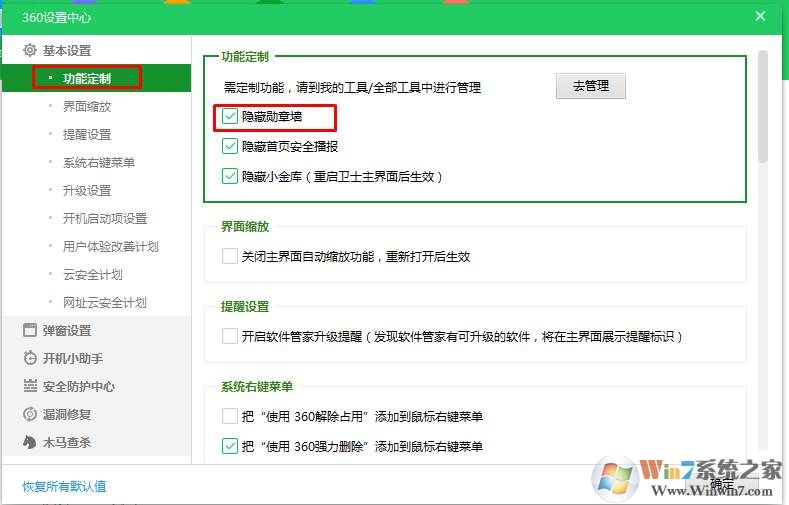Open 系统右键菜单 settings item
The height and width of the screenshot is (505, 789).
click(99, 162)
